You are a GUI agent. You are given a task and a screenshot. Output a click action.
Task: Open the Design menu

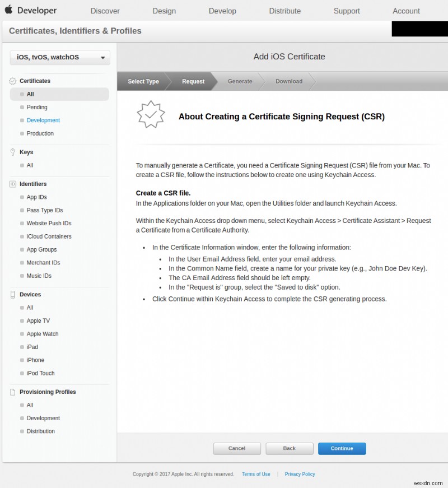[164, 11]
